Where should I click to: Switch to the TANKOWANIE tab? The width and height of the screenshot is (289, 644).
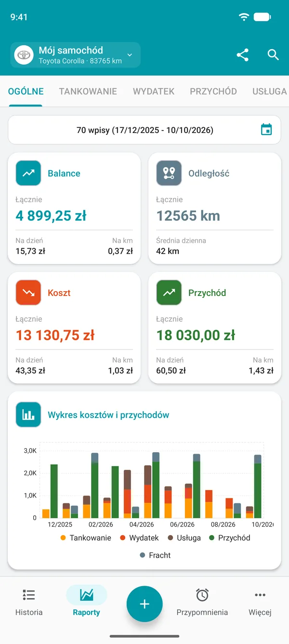point(88,91)
